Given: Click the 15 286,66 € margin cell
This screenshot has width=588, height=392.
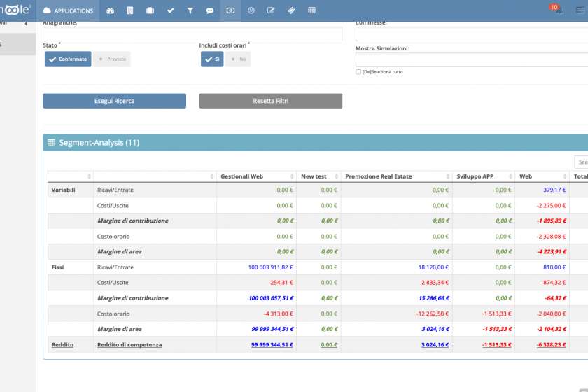Looking at the screenshot, I should pos(433,298).
